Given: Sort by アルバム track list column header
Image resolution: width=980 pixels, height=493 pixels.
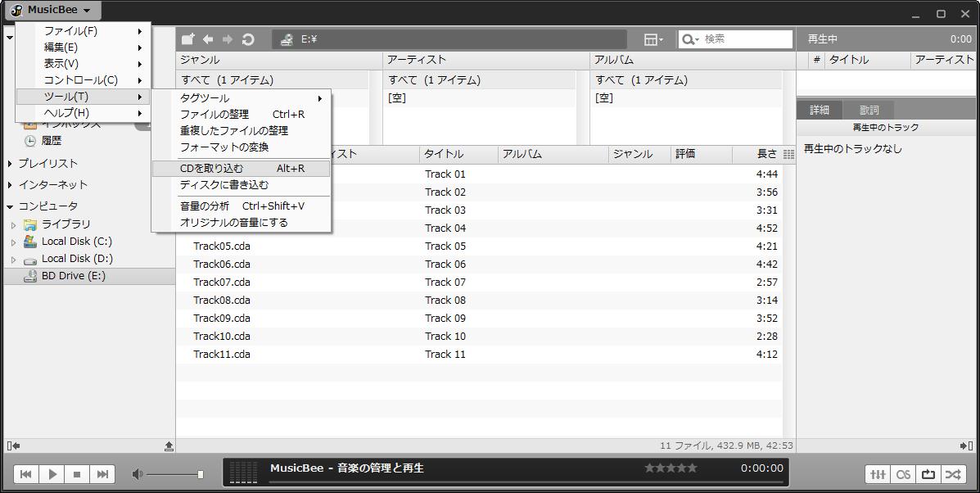Looking at the screenshot, I should point(553,154).
